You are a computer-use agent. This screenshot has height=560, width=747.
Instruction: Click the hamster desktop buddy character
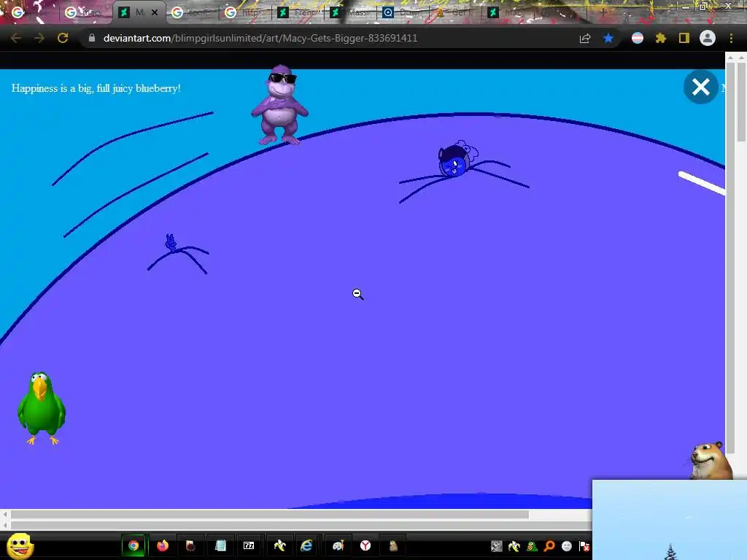tap(711, 461)
